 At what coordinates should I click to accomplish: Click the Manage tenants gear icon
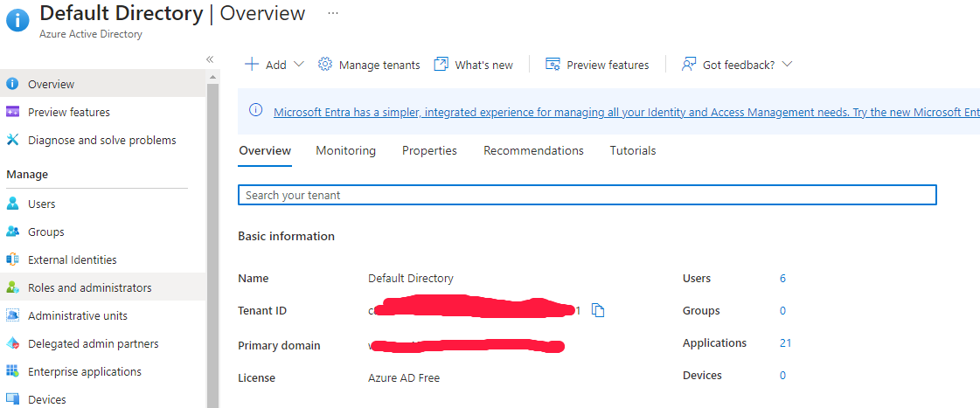[325, 65]
